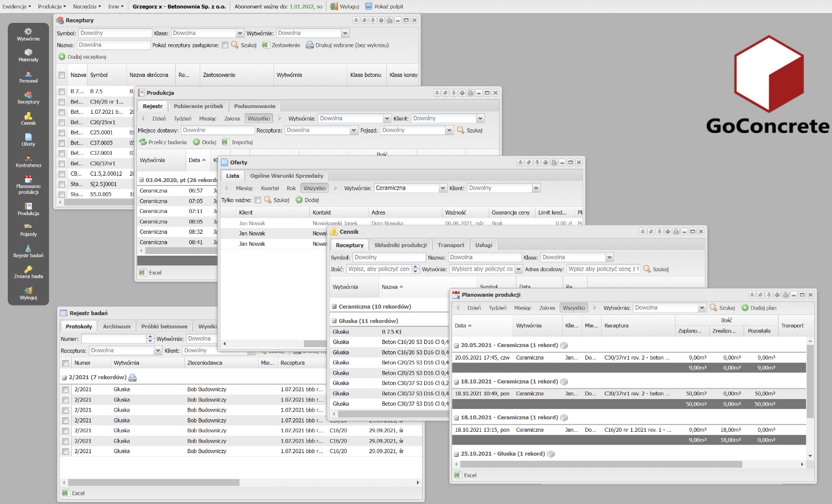Open Kontrahenci sidebar icon
The image size is (832, 504).
click(28, 161)
